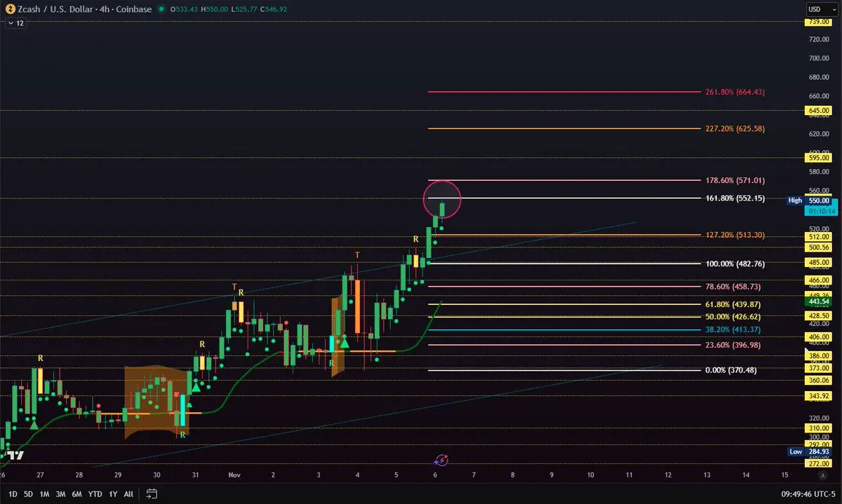Click the 500.56 yellow price label
842x504 pixels.
click(817, 247)
